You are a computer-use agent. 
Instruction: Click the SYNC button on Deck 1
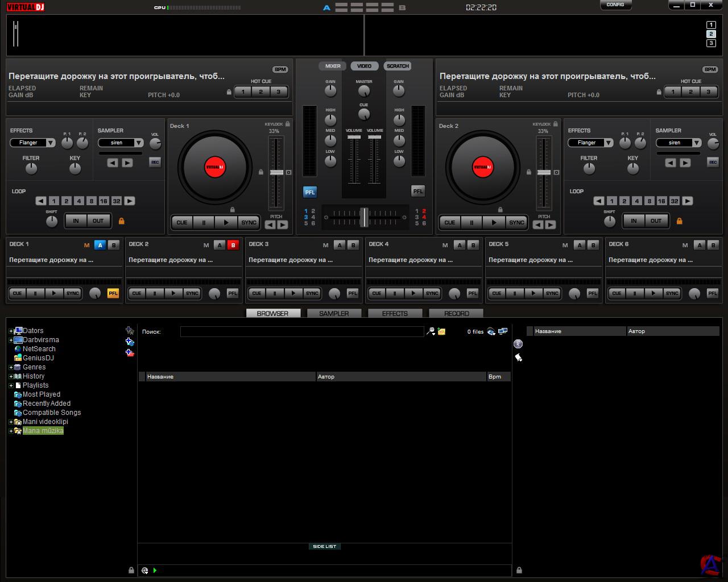249,223
